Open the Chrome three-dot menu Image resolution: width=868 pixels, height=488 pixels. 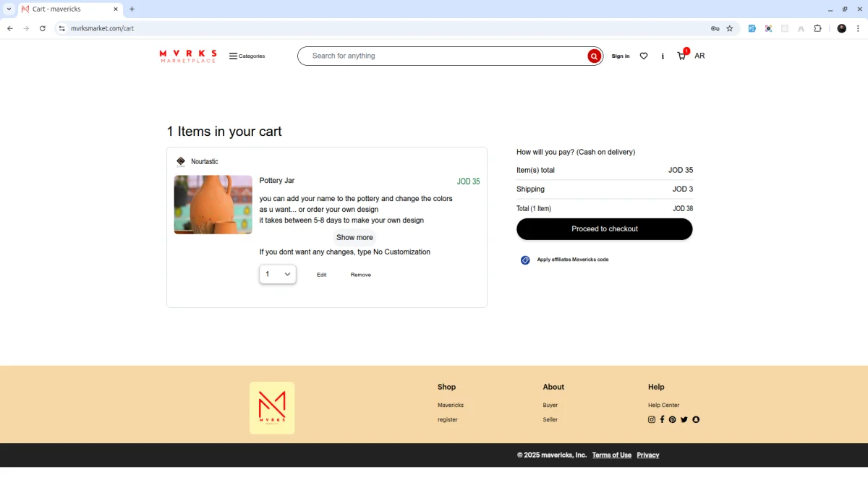[x=859, y=28]
